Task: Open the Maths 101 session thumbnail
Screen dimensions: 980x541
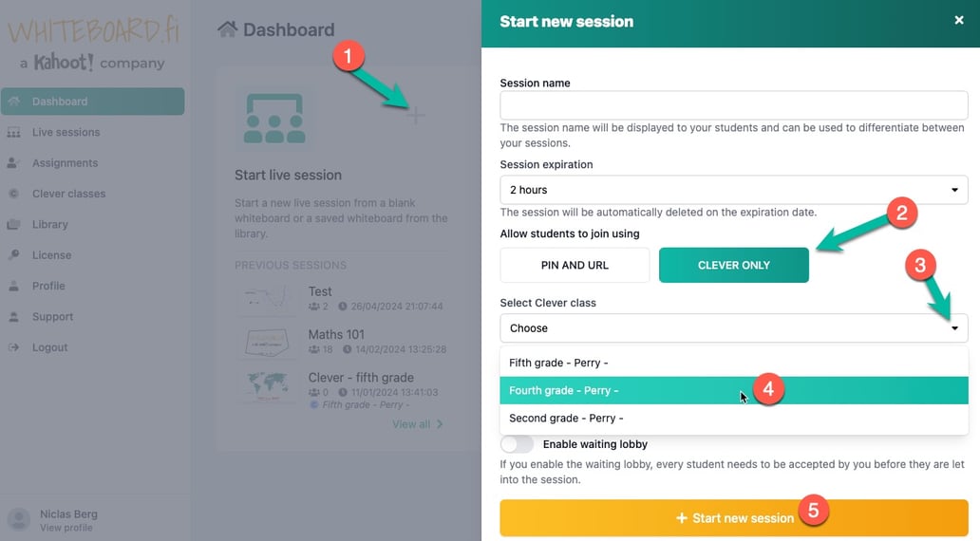Action: (x=266, y=342)
